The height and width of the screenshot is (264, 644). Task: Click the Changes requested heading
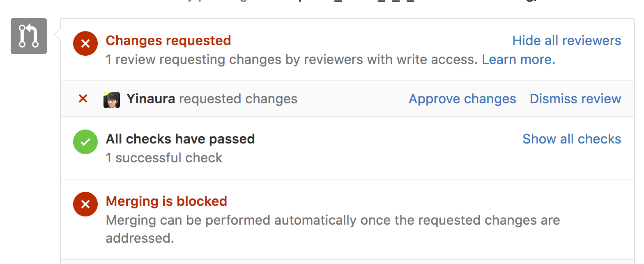tap(168, 40)
